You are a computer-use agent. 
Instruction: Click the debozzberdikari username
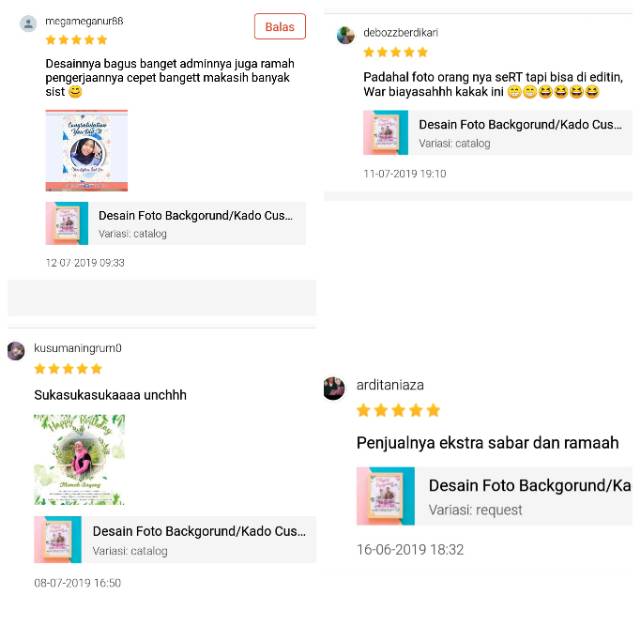pos(400,32)
